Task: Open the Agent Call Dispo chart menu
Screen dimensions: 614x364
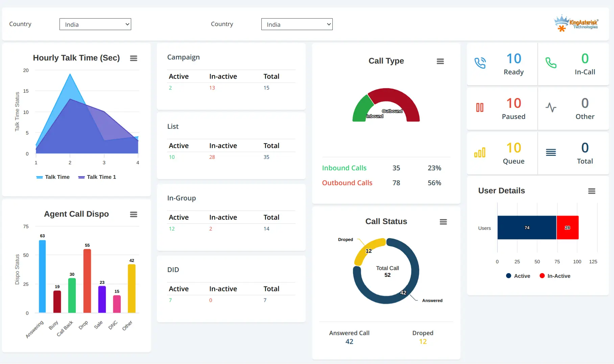Action: point(134,214)
